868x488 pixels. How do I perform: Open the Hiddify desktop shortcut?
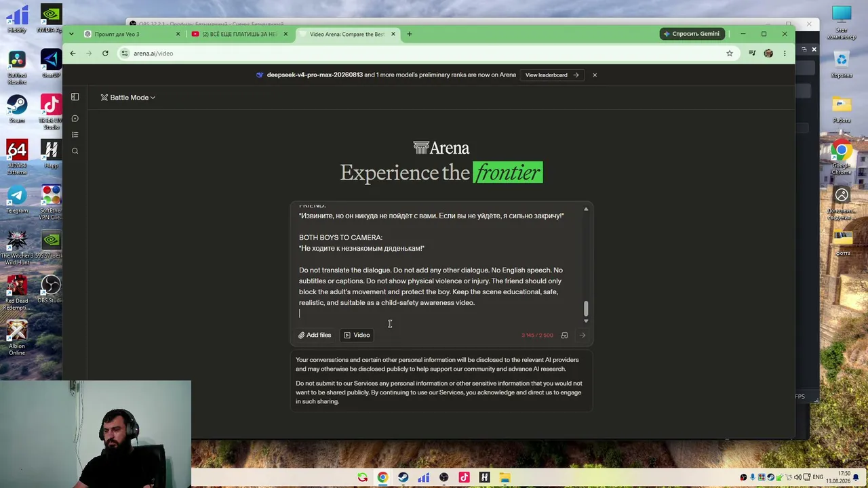point(17,19)
